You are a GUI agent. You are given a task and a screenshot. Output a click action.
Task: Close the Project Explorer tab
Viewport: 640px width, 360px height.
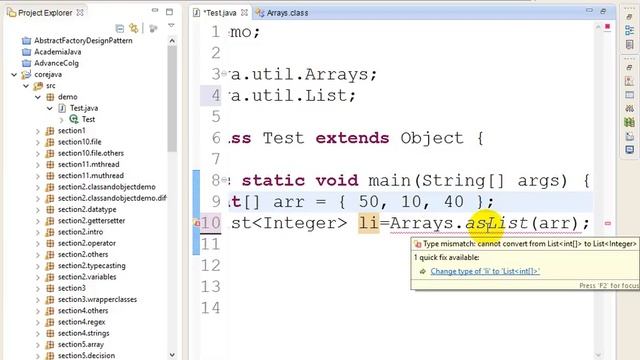[x=80, y=13]
